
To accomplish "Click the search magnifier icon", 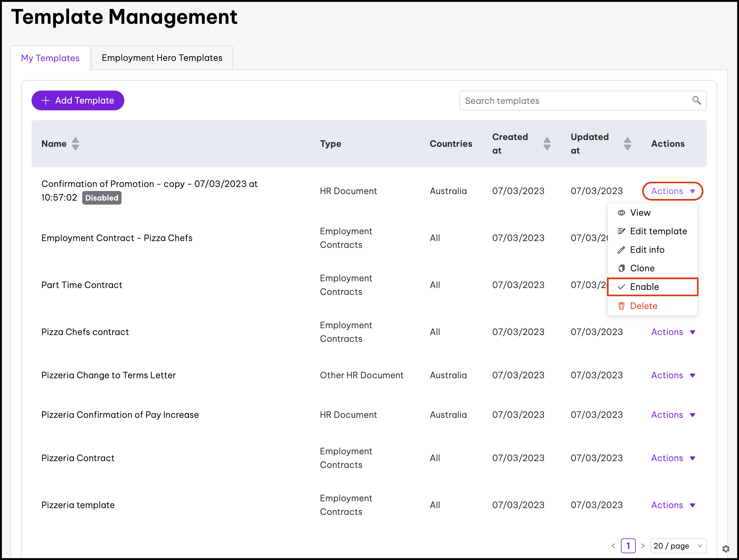I will tap(696, 100).
